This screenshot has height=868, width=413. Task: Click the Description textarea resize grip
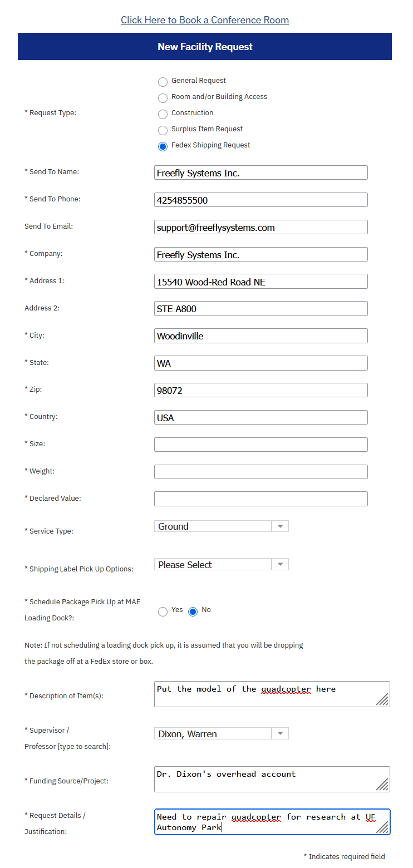coord(382,699)
